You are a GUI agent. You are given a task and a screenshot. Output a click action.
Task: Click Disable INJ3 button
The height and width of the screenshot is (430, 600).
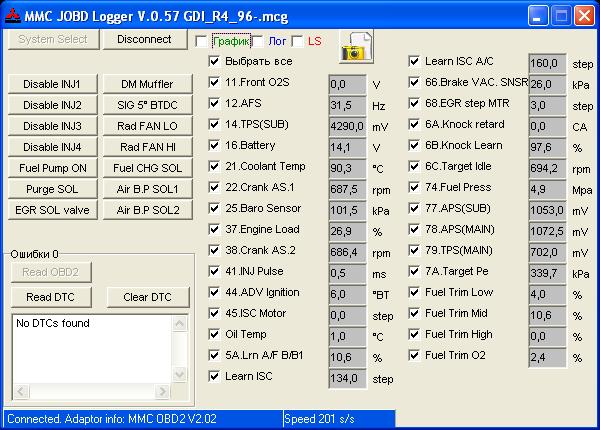click(52, 126)
